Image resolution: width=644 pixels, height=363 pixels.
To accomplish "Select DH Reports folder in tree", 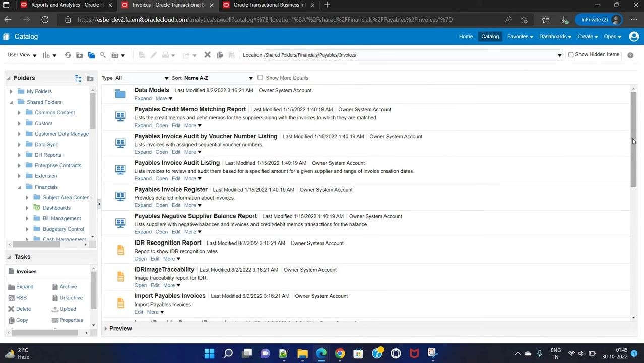I will [48, 155].
